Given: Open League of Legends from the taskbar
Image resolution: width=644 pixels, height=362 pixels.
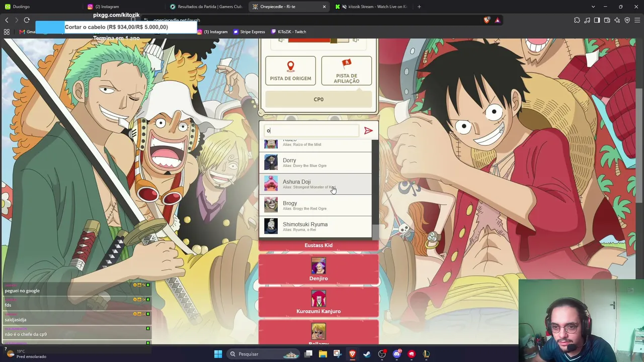Looking at the screenshot, I should 426,354.
